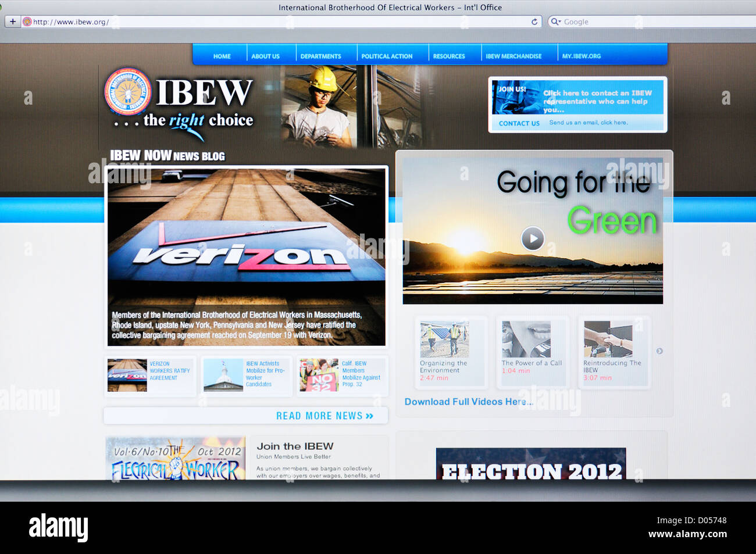Reload the page with the refresh icon
This screenshot has width=756, height=554.
pos(534,22)
